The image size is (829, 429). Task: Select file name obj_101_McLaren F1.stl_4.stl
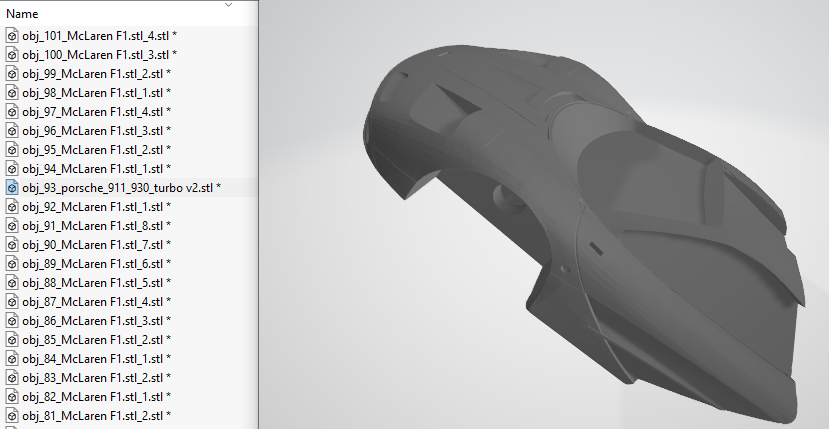click(99, 36)
